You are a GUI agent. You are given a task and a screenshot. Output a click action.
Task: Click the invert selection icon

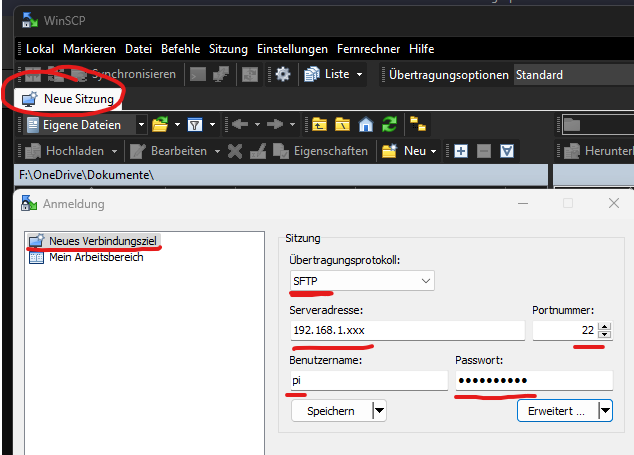tap(507, 151)
